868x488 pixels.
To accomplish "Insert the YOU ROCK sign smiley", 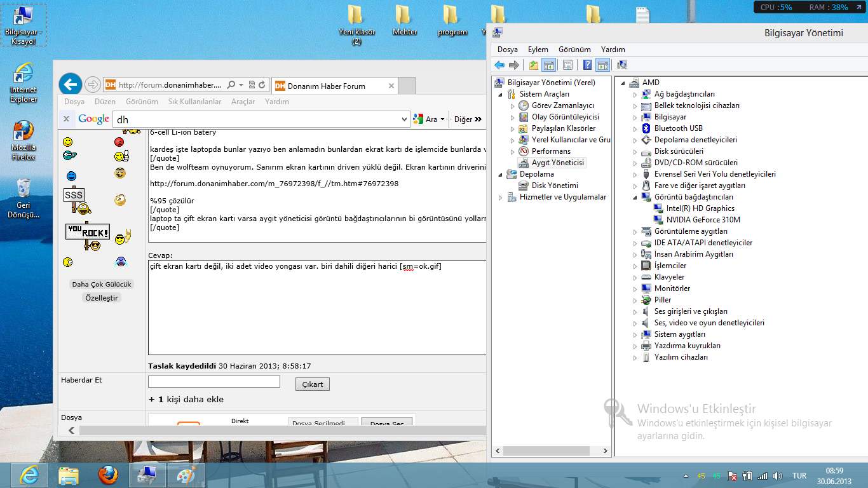I will (88, 236).
